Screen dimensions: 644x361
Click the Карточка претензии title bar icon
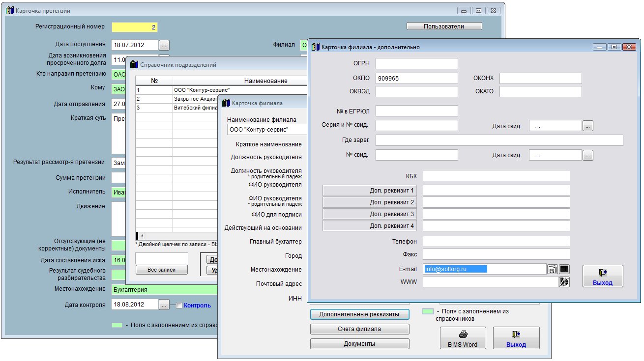(10, 10)
